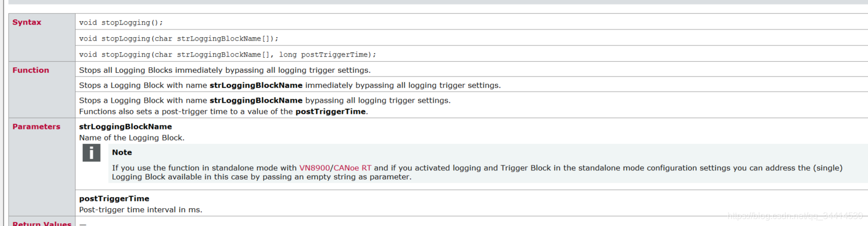Image resolution: width=868 pixels, height=226 pixels.
Task: Click the bold postTriggerTime in Function description
Action: 330,111
